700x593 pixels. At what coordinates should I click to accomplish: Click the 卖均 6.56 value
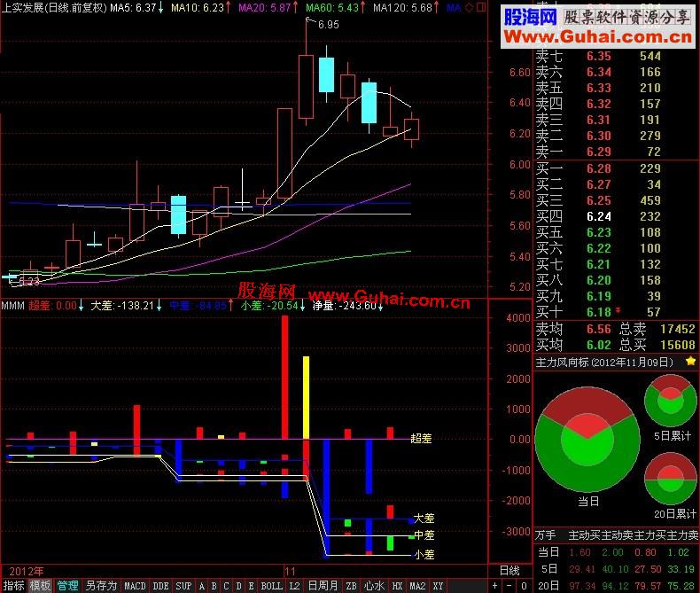(599, 329)
